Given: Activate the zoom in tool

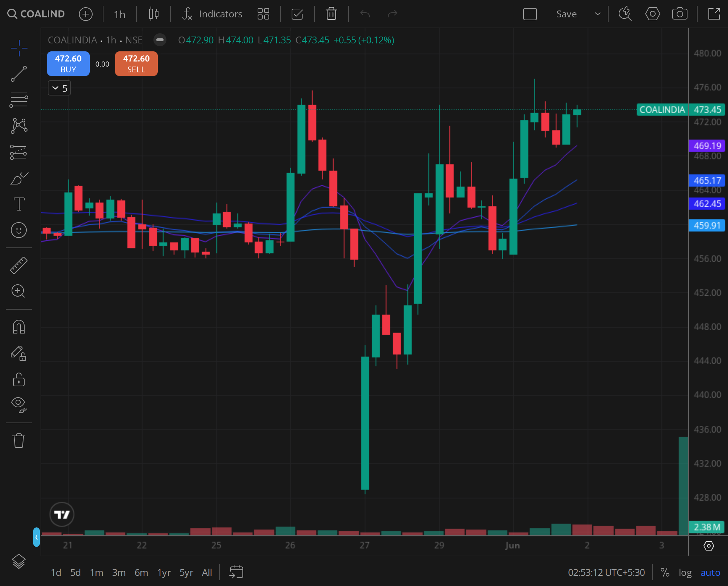Looking at the screenshot, I should point(19,291).
